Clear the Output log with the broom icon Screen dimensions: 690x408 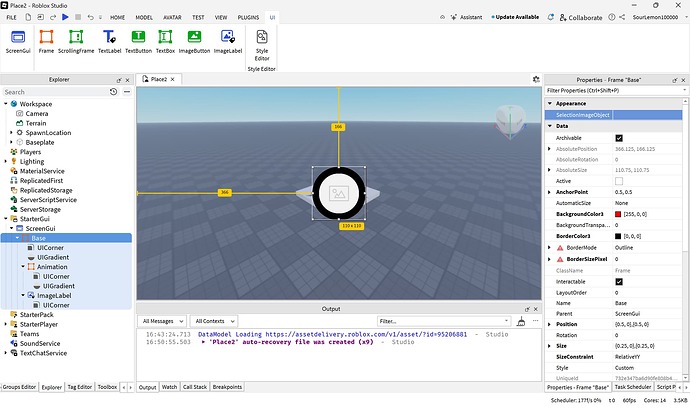click(521, 321)
